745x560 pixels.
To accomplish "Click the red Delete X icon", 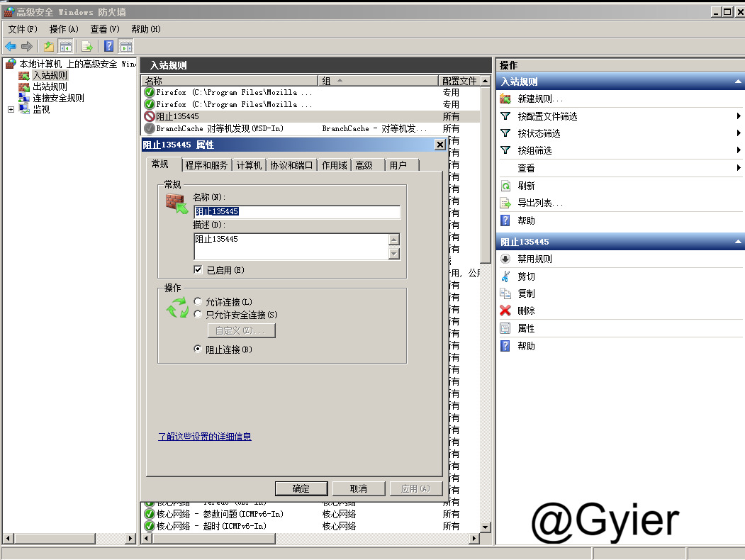I will (x=505, y=310).
